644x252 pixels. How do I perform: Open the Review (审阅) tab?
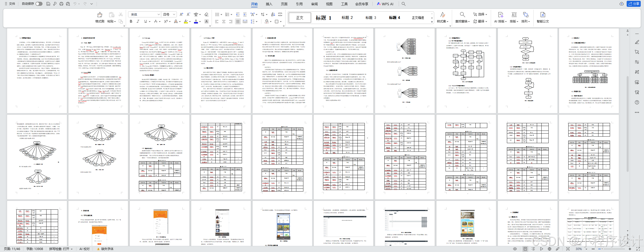click(314, 4)
